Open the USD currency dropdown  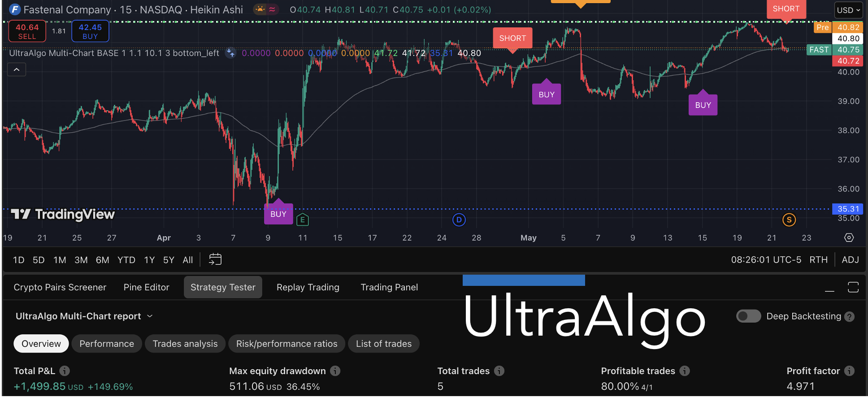click(x=848, y=10)
